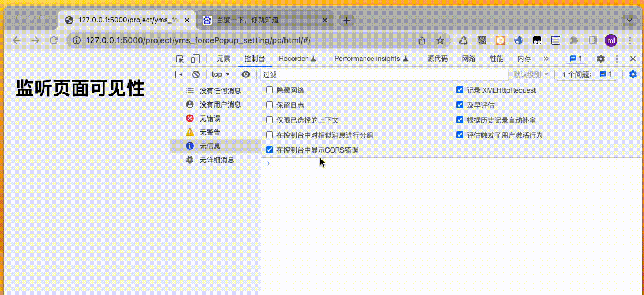View site information in address bar
644x295 pixels.
[76, 40]
